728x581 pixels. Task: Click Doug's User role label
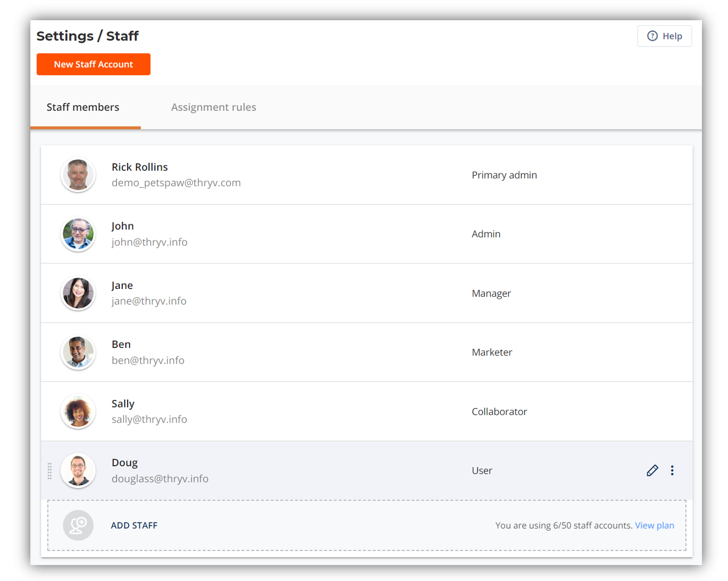click(x=482, y=471)
